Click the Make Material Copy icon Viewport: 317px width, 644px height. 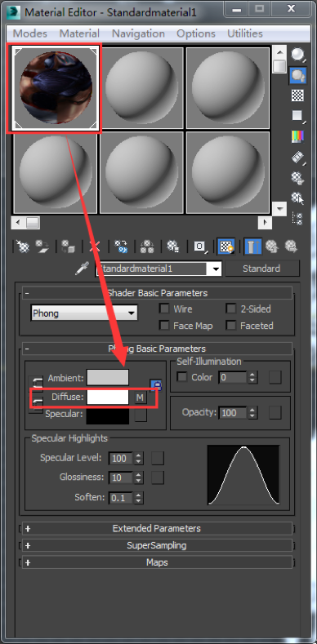121,246
